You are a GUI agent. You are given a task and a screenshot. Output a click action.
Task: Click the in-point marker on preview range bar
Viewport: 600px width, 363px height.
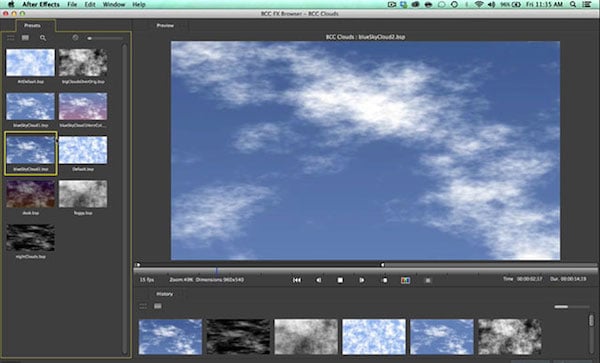[138, 265]
